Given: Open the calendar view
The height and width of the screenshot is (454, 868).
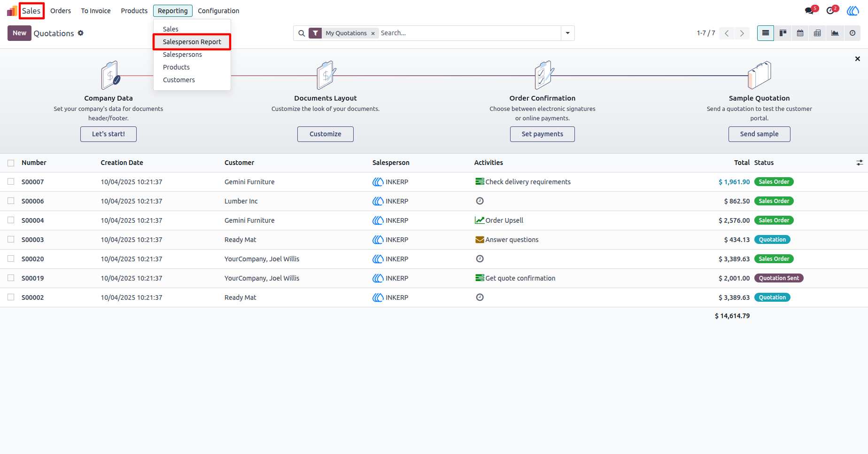Looking at the screenshot, I should click(800, 33).
